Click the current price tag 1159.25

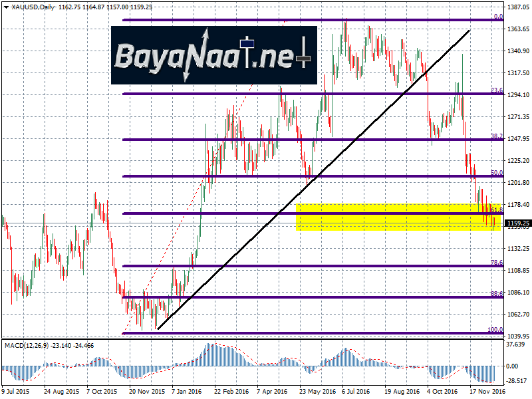[517, 223]
